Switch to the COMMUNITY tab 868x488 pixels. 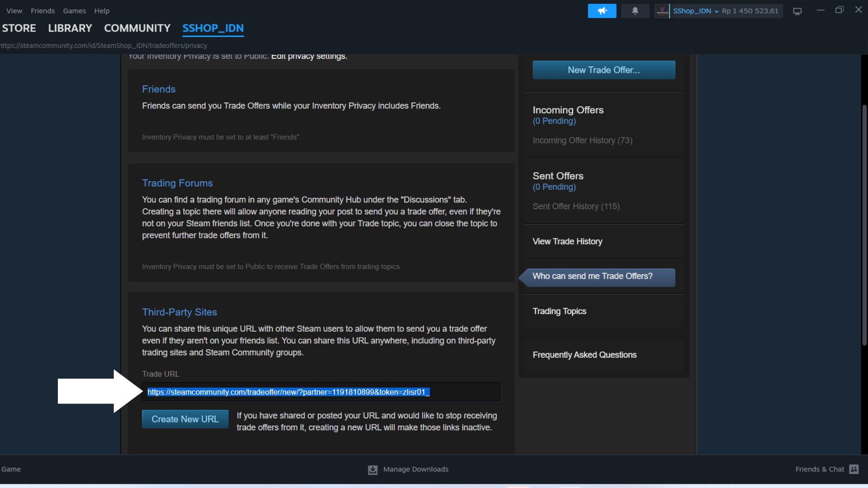[x=137, y=28]
